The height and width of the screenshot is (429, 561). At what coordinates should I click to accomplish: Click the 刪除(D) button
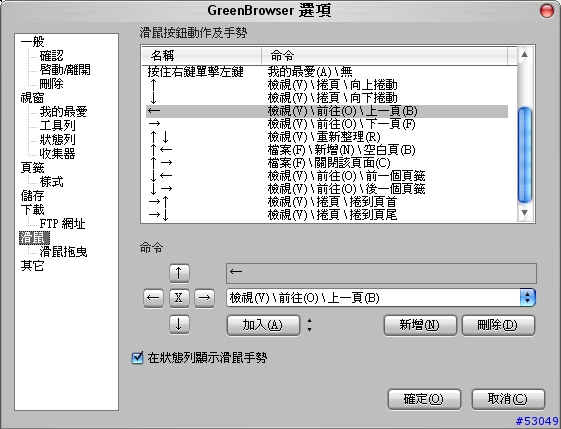coord(498,325)
